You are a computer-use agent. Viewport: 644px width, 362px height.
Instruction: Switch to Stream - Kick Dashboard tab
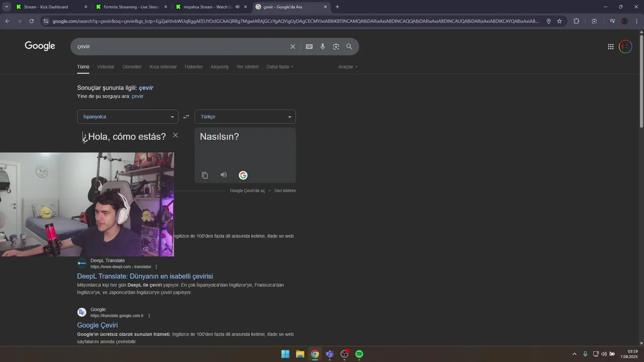pyautogui.click(x=46, y=7)
